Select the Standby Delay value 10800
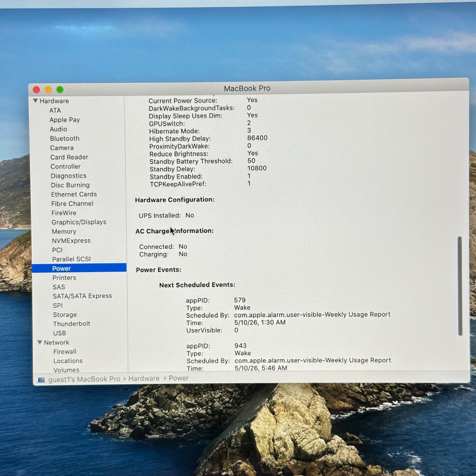Screen dimensions: 476x476 pos(257,168)
